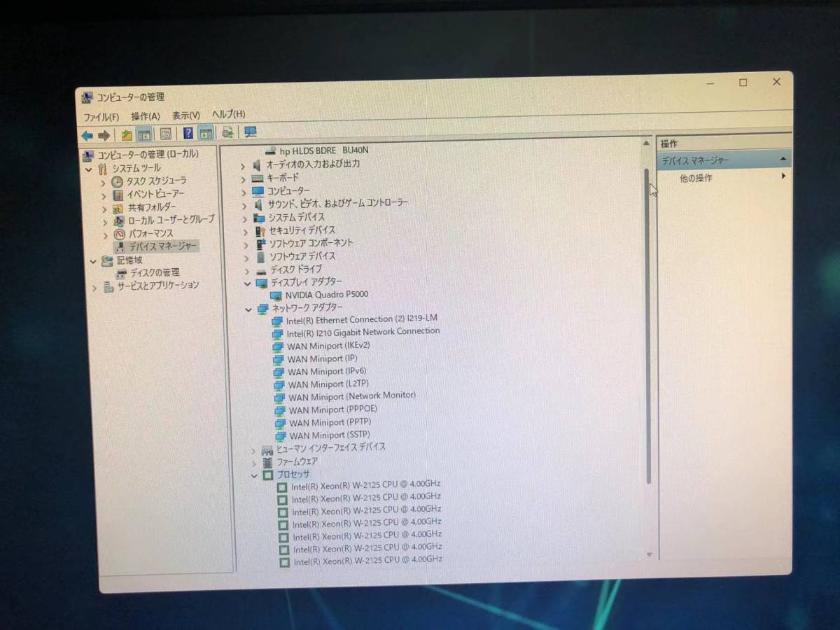The image size is (840, 630).
Task: Click the device list scrollbar down arrow
Action: pyautogui.click(x=649, y=554)
